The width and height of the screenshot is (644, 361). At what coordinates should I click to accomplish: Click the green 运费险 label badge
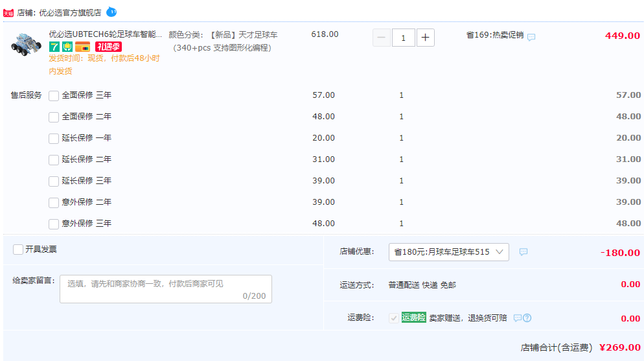tap(413, 318)
